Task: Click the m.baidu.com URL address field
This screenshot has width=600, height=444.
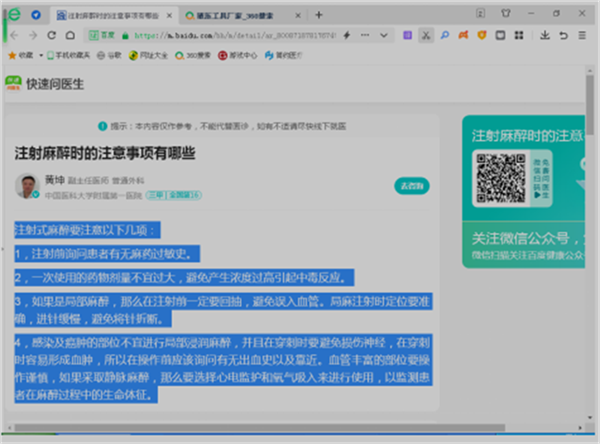Action: (234, 36)
